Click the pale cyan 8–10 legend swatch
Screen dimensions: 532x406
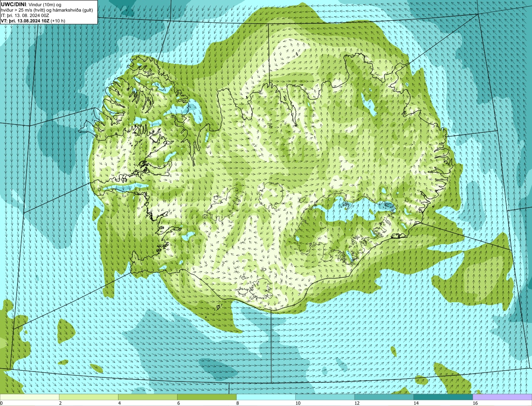pyautogui.click(x=266, y=397)
